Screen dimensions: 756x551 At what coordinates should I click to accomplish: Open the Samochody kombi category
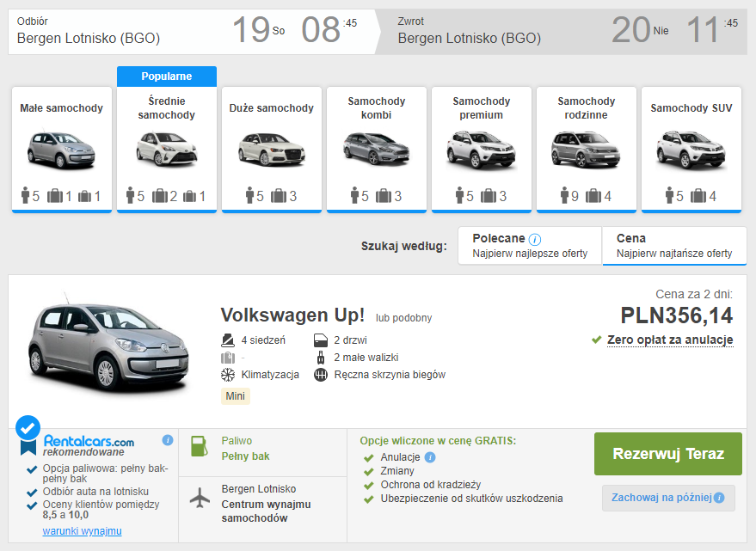click(x=377, y=150)
